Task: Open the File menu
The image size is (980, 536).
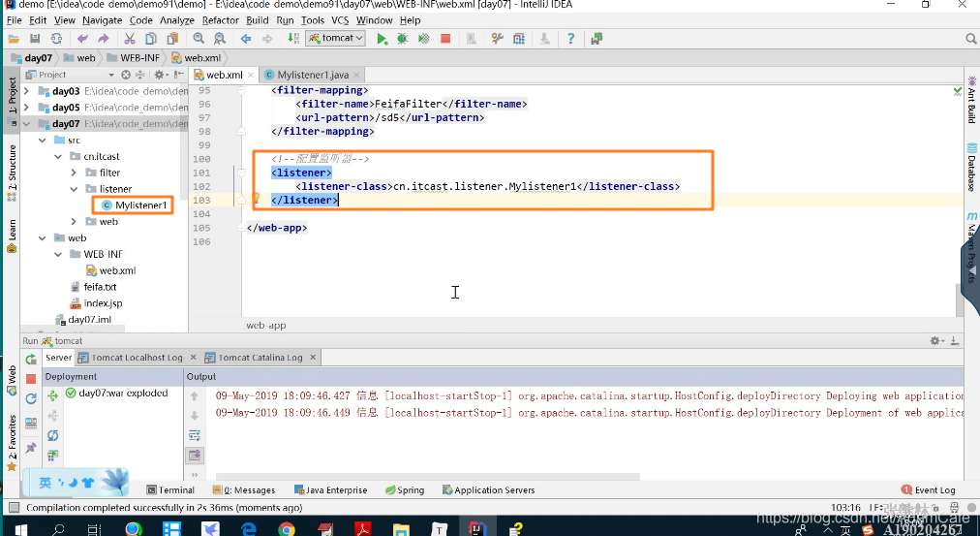Action: click(x=14, y=20)
